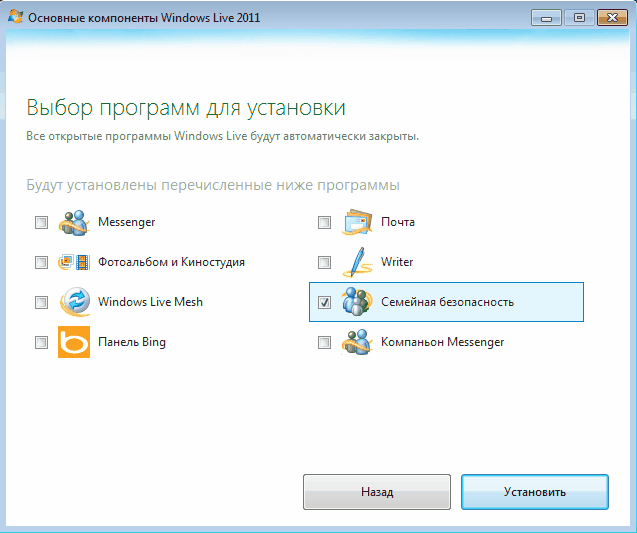This screenshot has height=533, width=637.
Task: Click the Фотоальбом и Киностудия label
Action: [x=171, y=262]
